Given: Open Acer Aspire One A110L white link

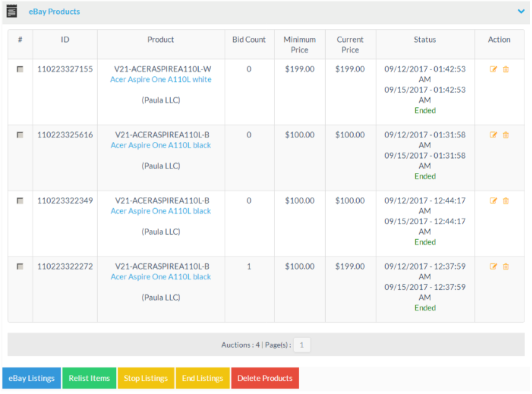Looking at the screenshot, I should (160, 80).
